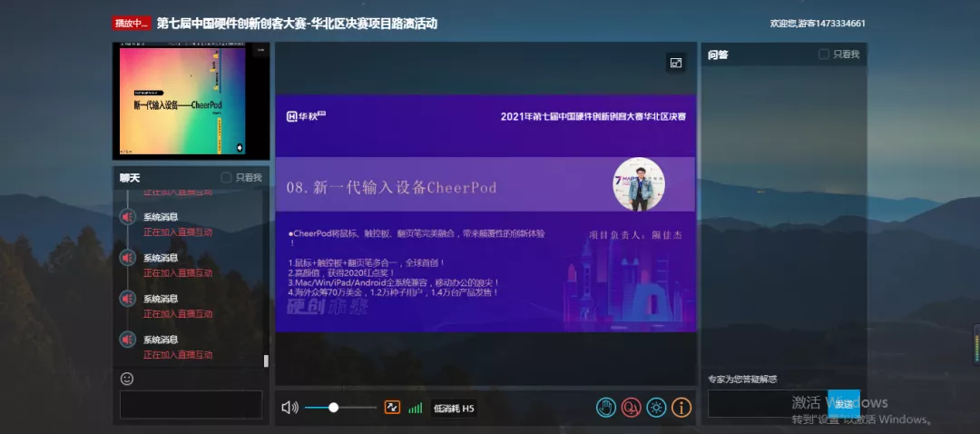Click the fullscreen icon on the video player
Image resolution: width=980 pixels, height=434 pixels.
[676, 63]
